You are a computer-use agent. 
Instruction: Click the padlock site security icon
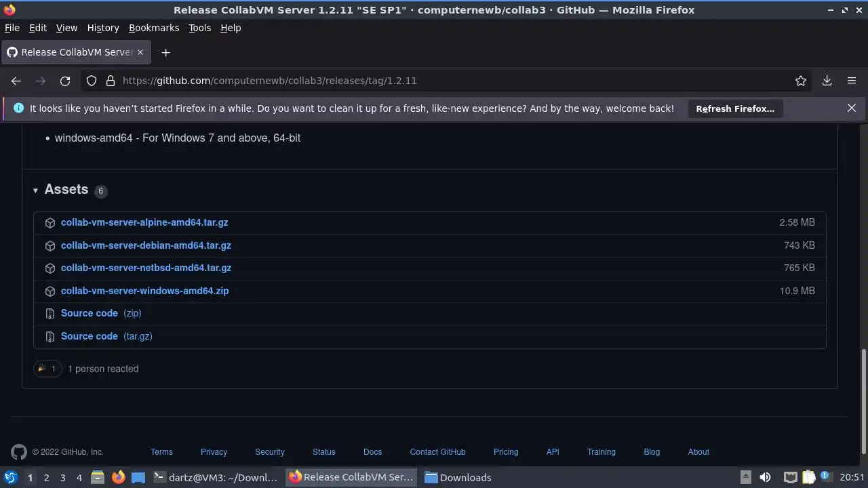pyautogui.click(x=111, y=81)
